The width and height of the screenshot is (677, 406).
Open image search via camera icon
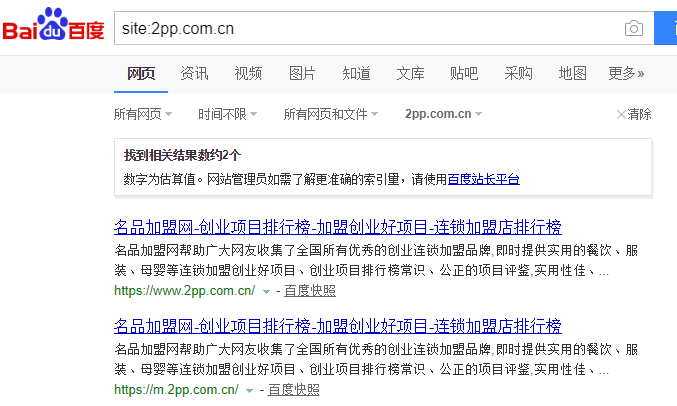click(633, 29)
